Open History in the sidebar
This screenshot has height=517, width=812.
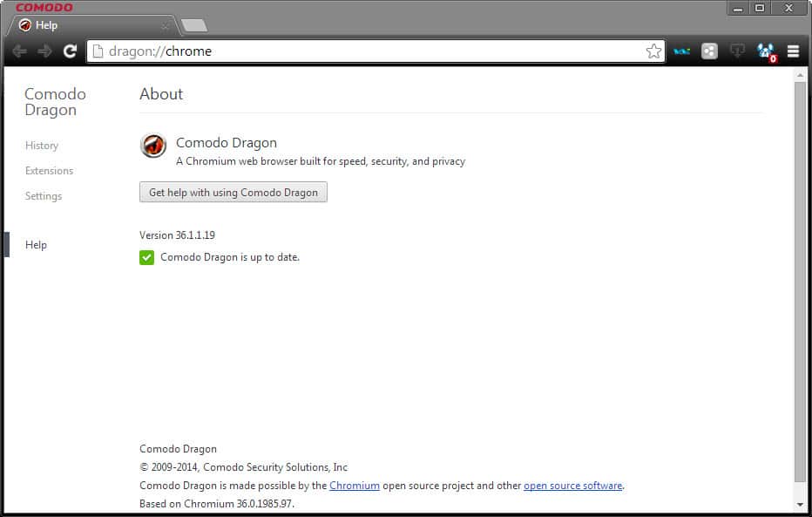[42, 146]
